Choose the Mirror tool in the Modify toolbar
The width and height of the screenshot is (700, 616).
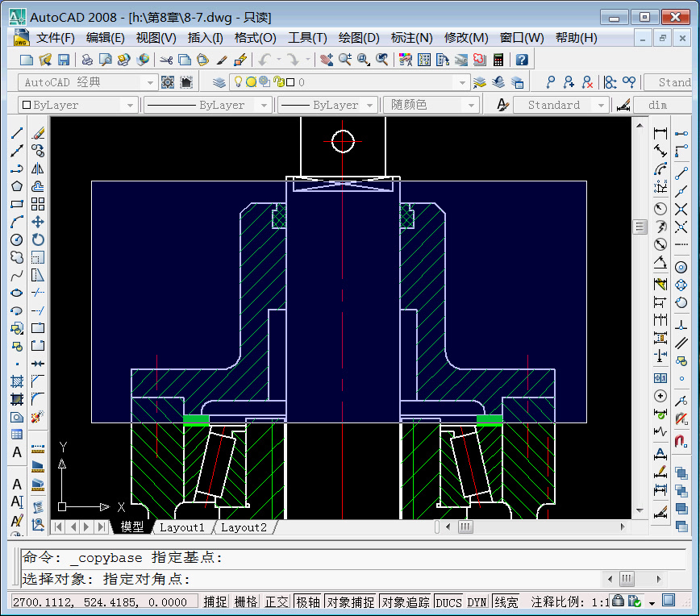click(37, 168)
